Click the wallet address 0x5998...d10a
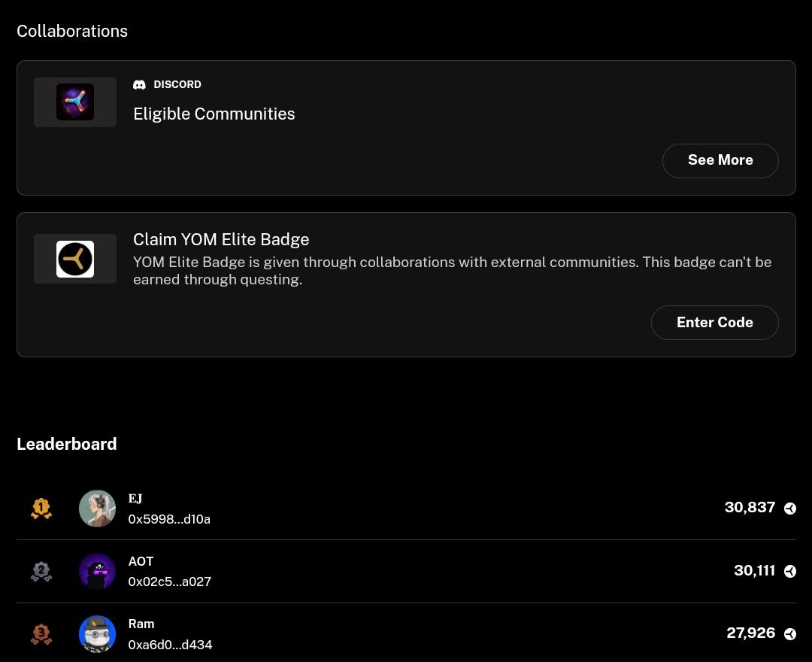Image resolution: width=812 pixels, height=662 pixels. coord(169,519)
